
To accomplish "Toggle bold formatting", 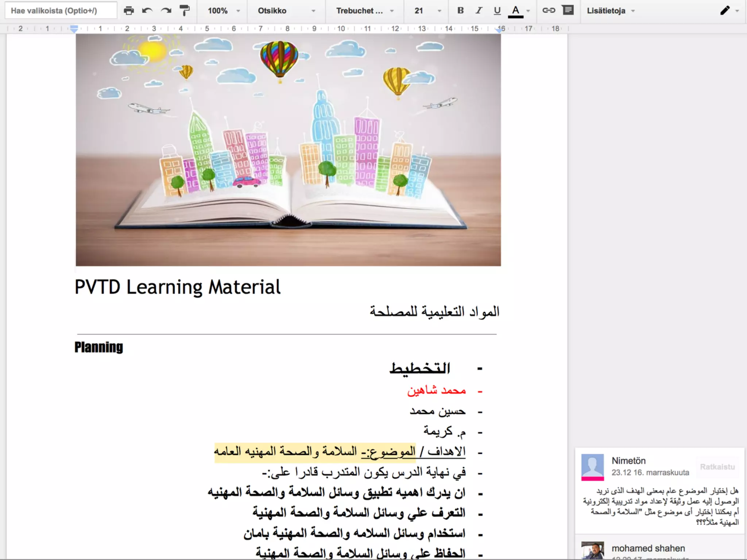I will tap(460, 11).
